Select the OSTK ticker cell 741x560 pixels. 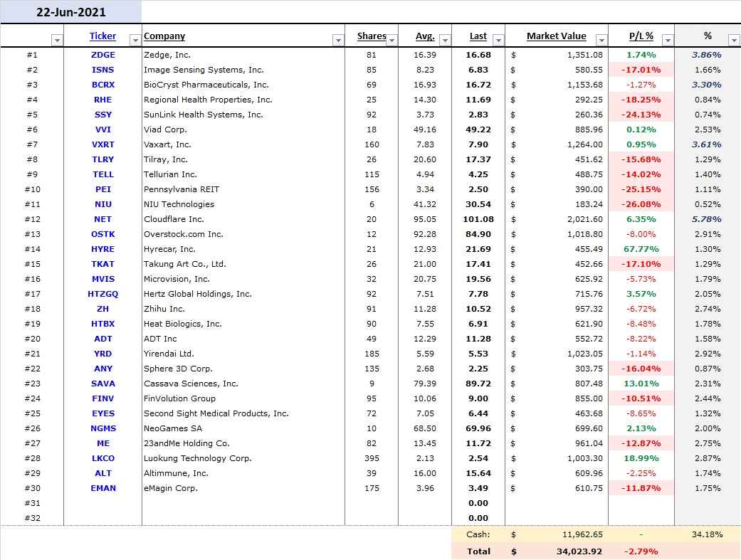click(x=103, y=234)
